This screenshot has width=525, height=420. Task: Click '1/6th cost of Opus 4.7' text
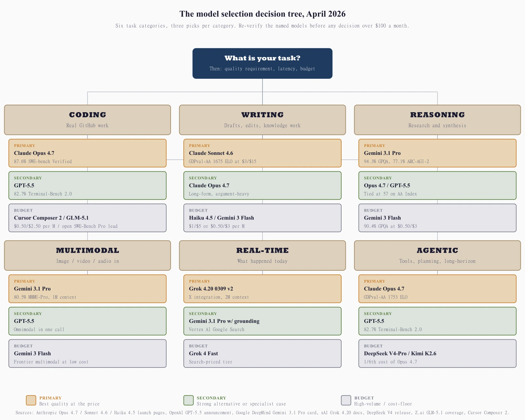390,362
